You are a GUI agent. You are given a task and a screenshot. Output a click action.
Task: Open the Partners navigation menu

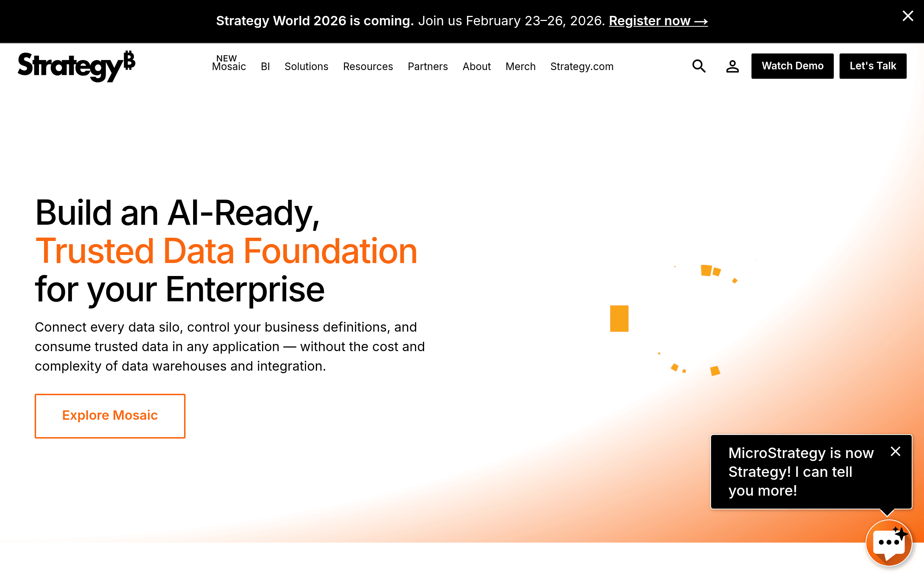pos(428,66)
